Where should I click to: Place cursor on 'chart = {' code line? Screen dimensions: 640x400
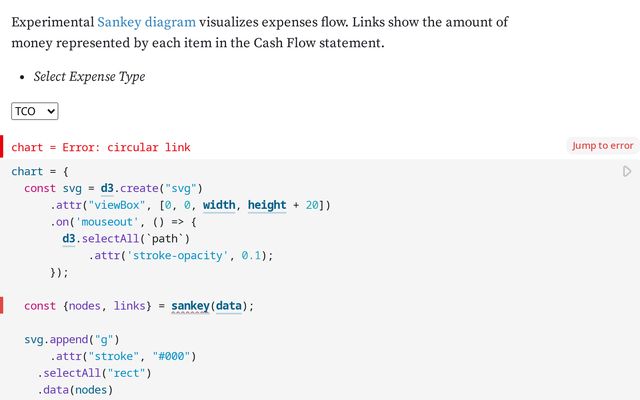[40, 171]
